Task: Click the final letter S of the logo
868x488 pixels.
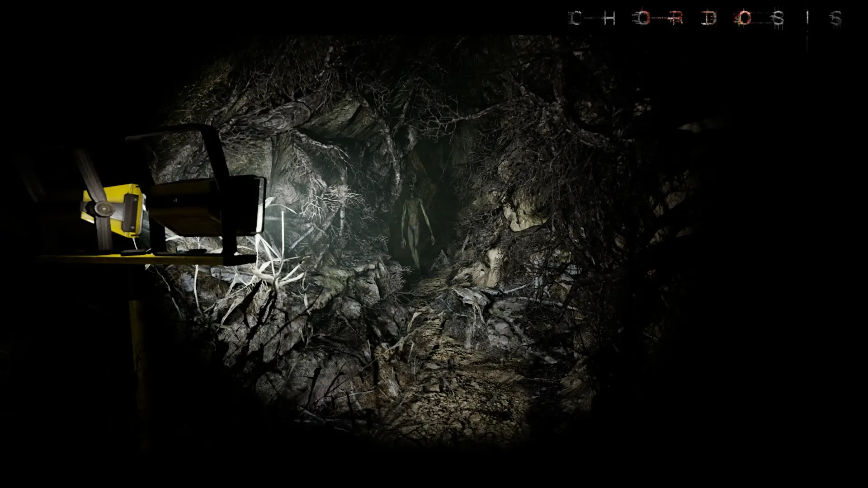Action: pos(836,19)
